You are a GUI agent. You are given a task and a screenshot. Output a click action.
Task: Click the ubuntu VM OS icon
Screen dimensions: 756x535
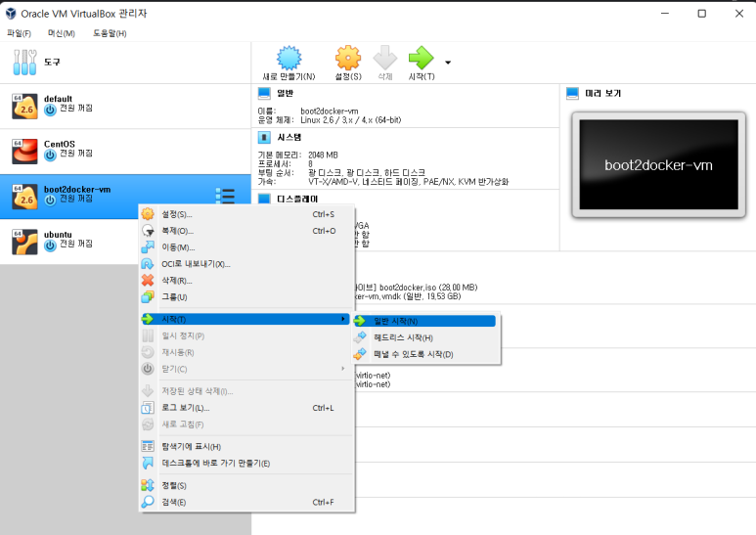(24, 242)
